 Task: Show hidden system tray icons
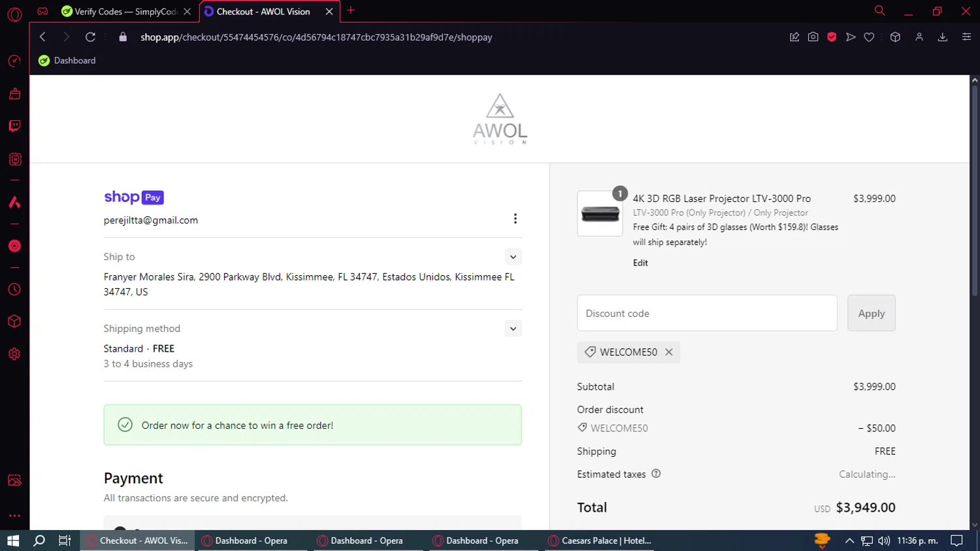pyautogui.click(x=849, y=541)
